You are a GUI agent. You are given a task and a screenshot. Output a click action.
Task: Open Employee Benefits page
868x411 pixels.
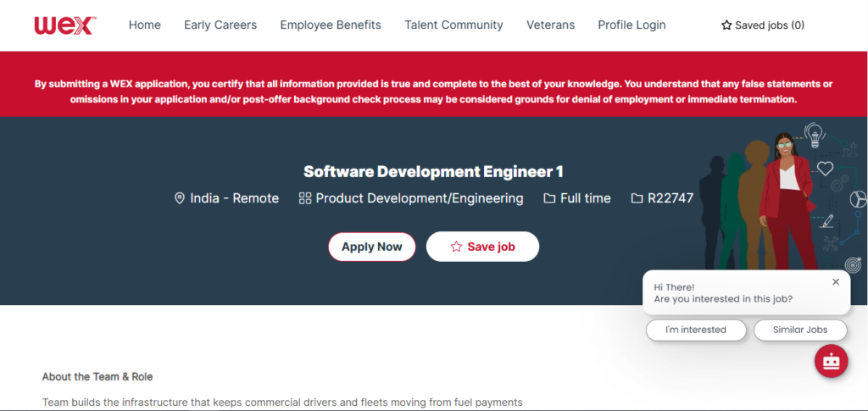coord(331,25)
